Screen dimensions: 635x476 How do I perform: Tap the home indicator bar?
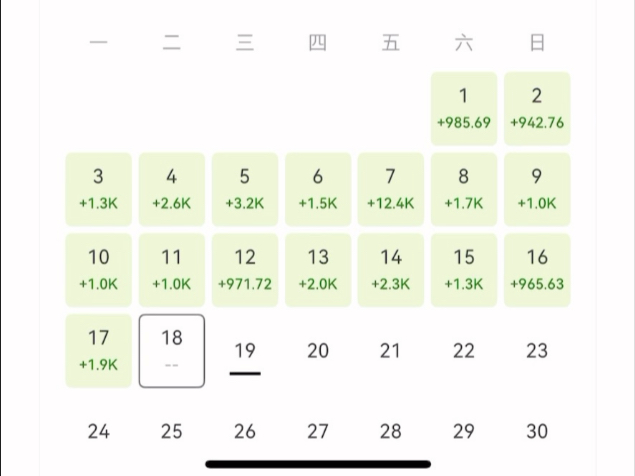point(318,465)
